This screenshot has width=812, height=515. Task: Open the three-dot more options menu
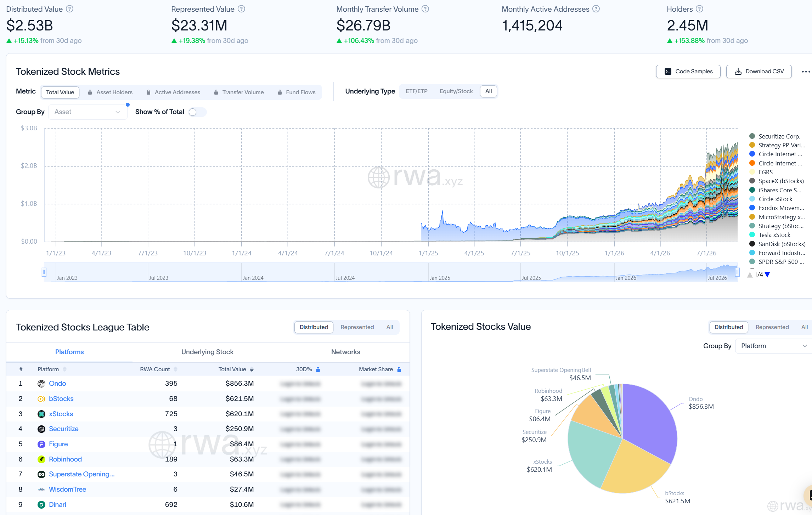pos(806,72)
